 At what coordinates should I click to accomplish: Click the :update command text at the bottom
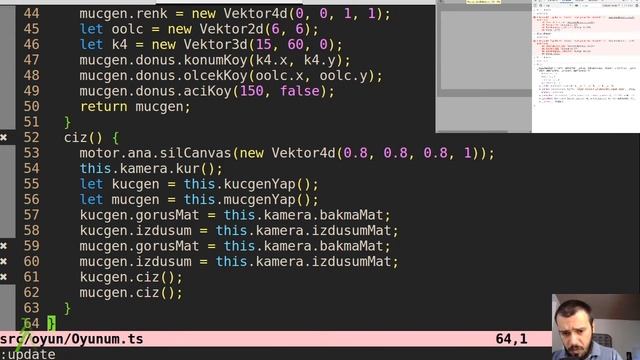[28, 354]
